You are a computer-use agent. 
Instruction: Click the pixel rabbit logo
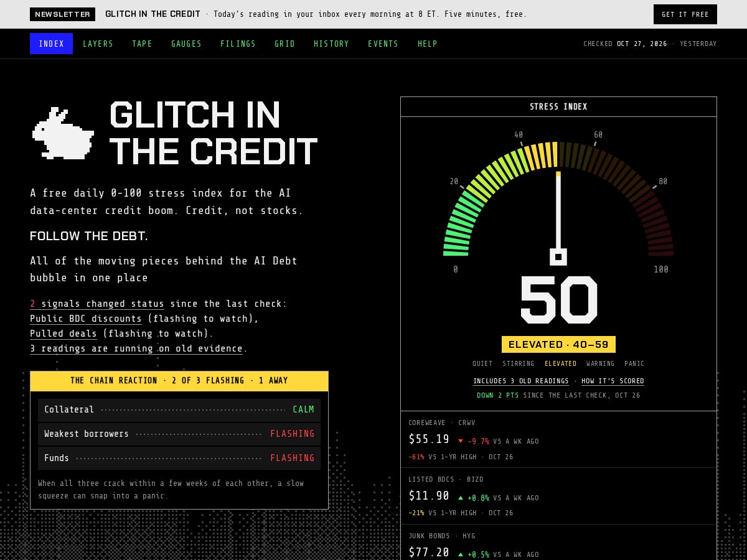tap(63, 132)
